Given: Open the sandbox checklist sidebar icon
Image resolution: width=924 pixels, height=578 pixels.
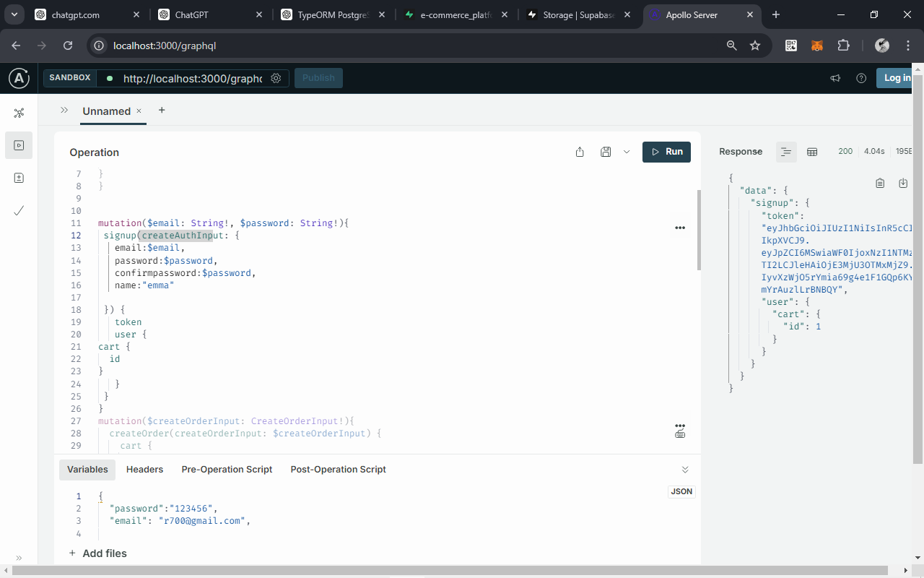Looking at the screenshot, I should 19,210.
